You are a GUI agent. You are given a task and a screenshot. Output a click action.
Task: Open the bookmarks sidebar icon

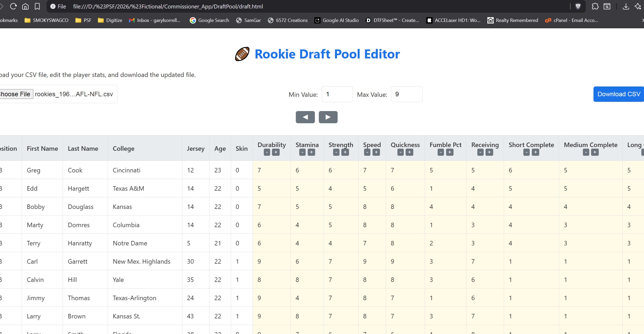tap(37, 6)
